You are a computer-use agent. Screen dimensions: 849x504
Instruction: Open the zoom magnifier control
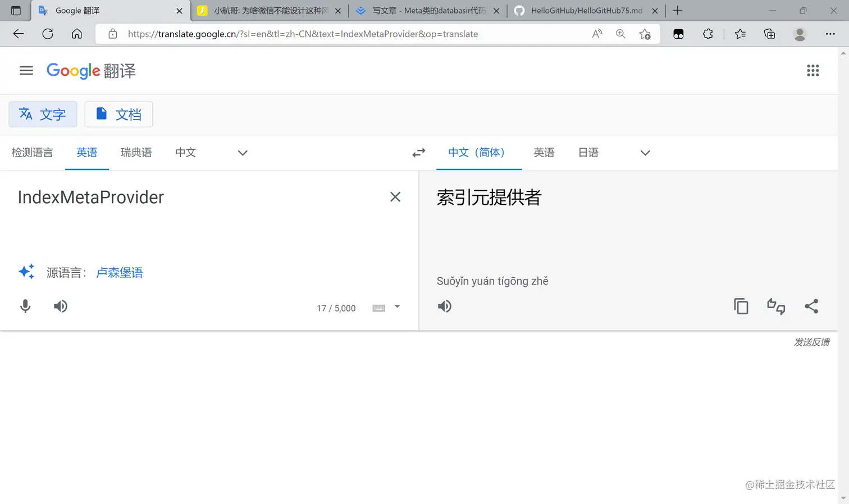[x=620, y=34]
